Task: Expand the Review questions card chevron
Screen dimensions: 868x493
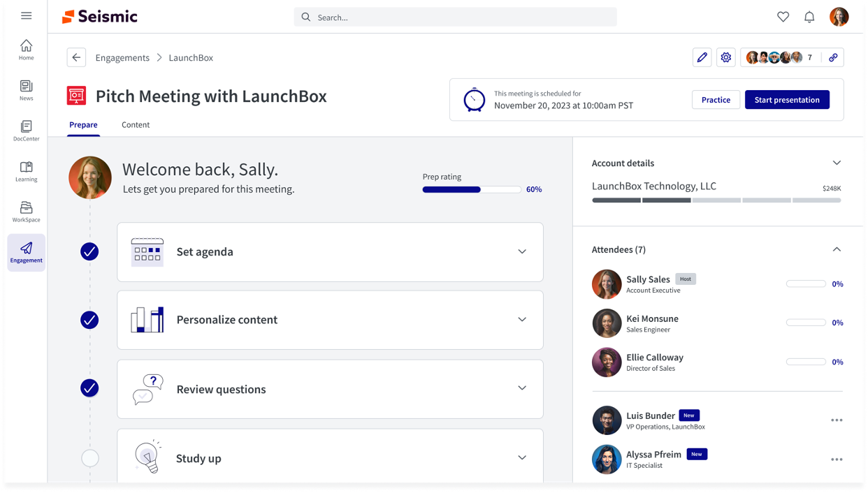Action: 522,388
